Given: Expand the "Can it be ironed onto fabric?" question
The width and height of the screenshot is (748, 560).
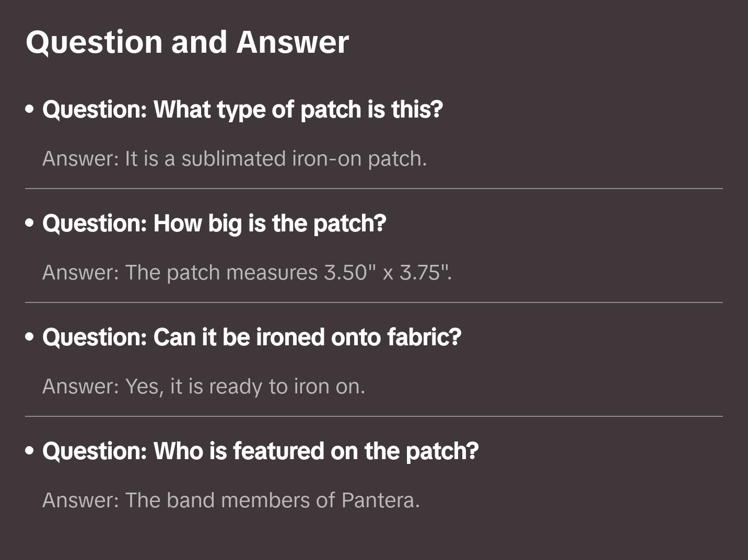Looking at the screenshot, I should [x=252, y=337].
